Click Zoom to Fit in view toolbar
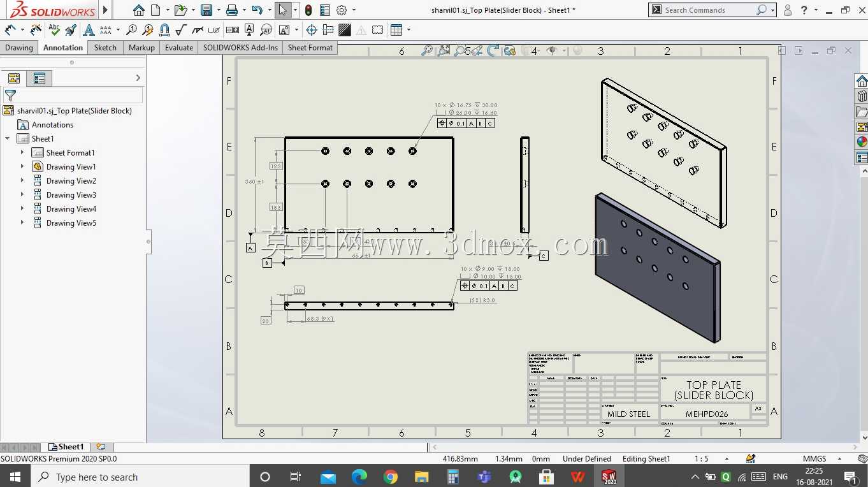Image resolution: width=868 pixels, height=487 pixels. click(x=427, y=50)
